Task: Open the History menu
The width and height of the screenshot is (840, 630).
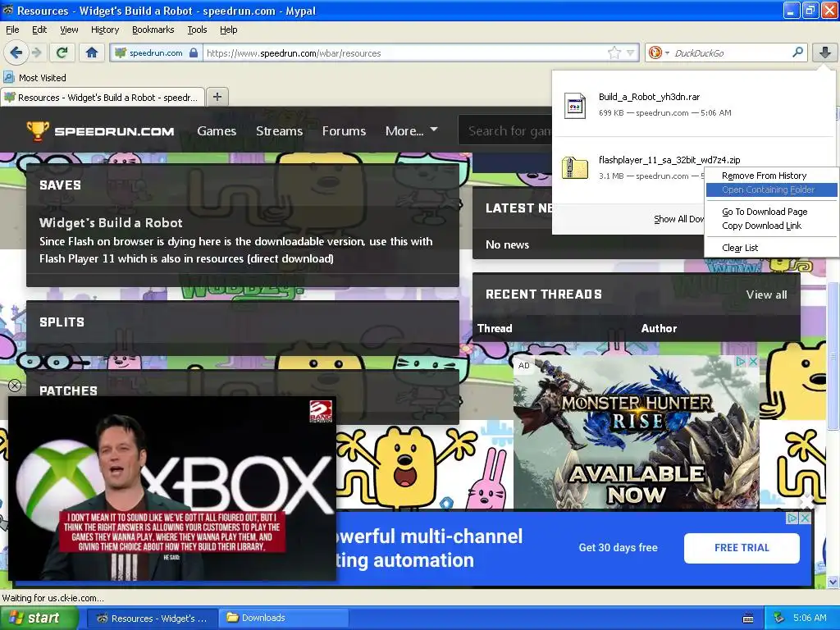Action: tap(105, 30)
